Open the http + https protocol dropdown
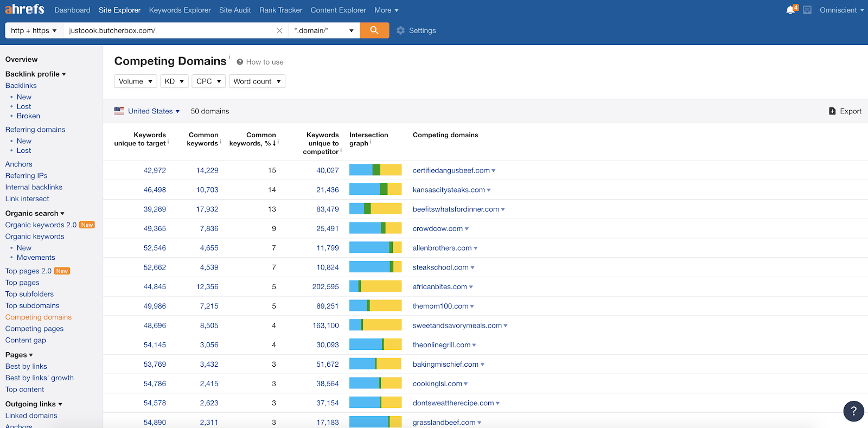Image resolution: width=868 pixels, height=428 pixels. (34, 31)
